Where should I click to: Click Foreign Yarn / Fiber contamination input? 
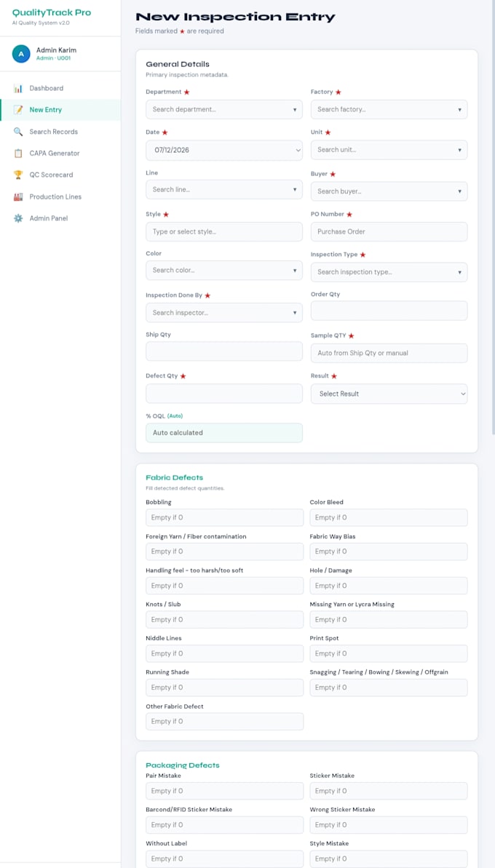tap(224, 552)
